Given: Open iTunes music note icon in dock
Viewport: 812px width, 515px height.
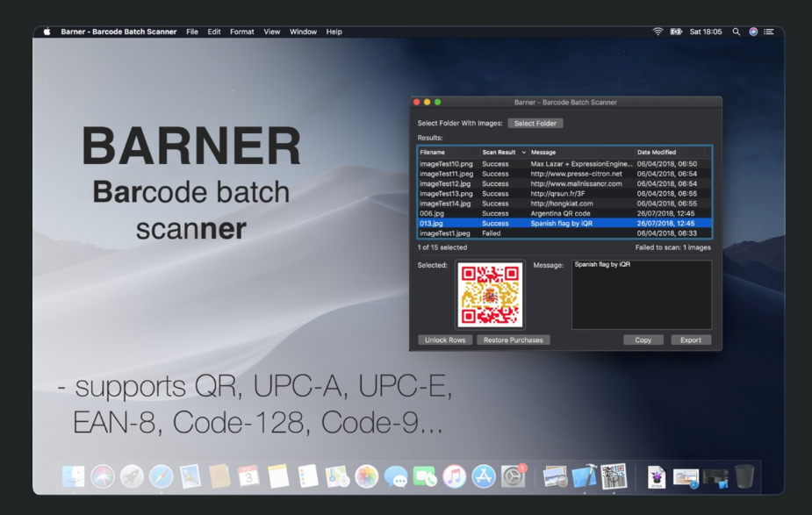Looking at the screenshot, I should coord(454,476).
